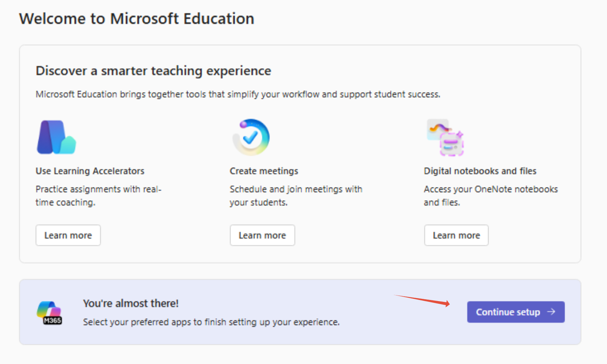607x364 pixels.
Task: Click 'Practice assignments with real-time coaching' text
Action: point(99,196)
